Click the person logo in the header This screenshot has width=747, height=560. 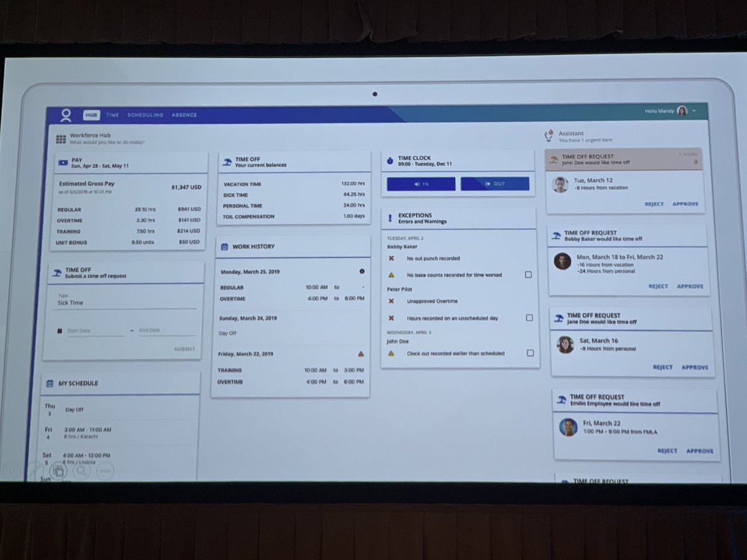[66, 116]
